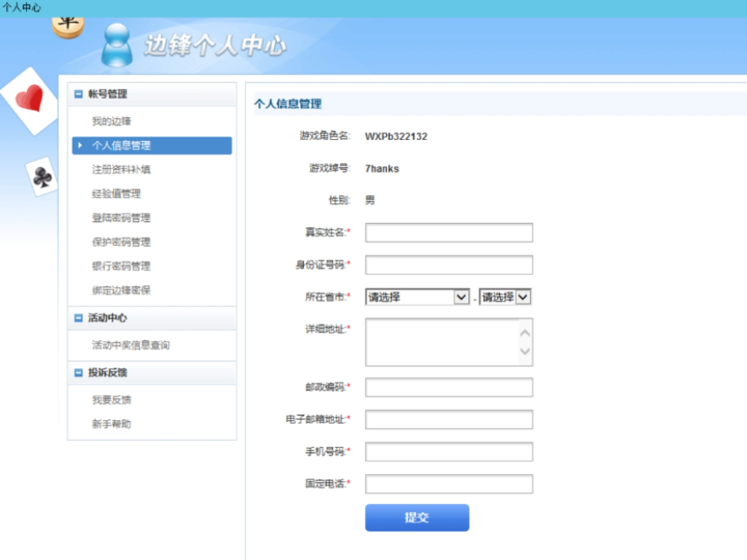
Task: Click the game nickname 7hanks
Action: 382,169
